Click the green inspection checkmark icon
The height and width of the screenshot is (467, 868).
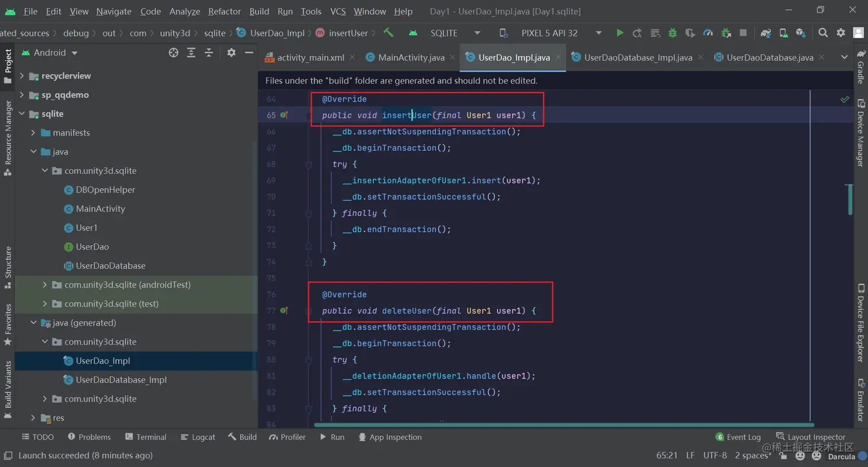coord(844,99)
